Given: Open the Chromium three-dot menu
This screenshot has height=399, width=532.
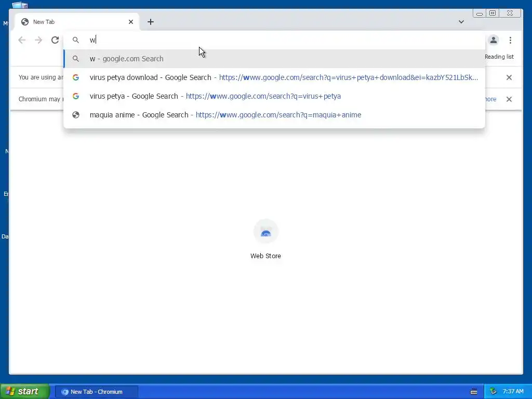Looking at the screenshot, I should [510, 40].
